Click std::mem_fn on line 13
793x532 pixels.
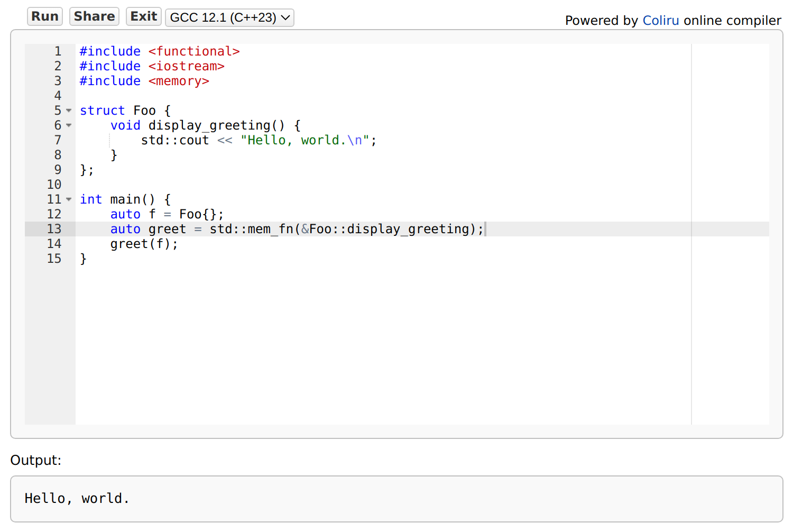pos(252,229)
